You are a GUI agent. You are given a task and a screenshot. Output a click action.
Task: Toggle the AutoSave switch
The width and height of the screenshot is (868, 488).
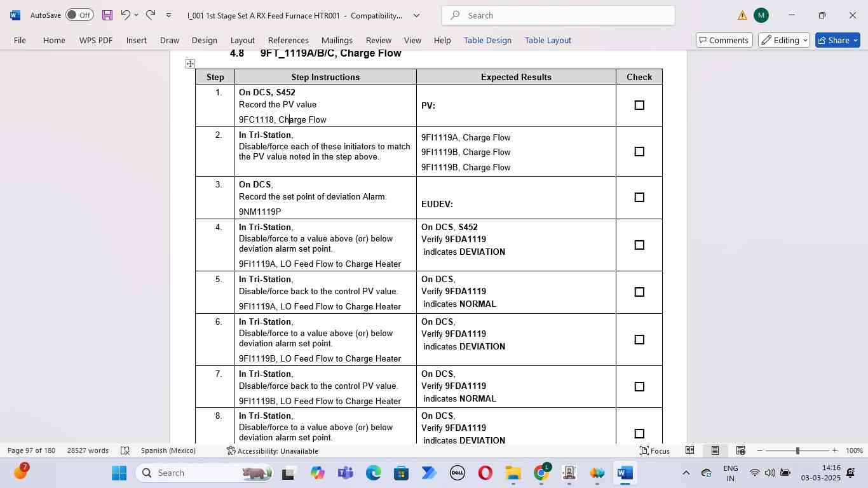click(79, 15)
